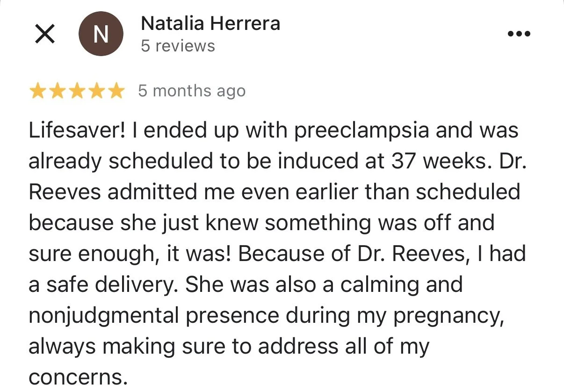Tap the first gold star
564x392 pixels.
(x=37, y=91)
